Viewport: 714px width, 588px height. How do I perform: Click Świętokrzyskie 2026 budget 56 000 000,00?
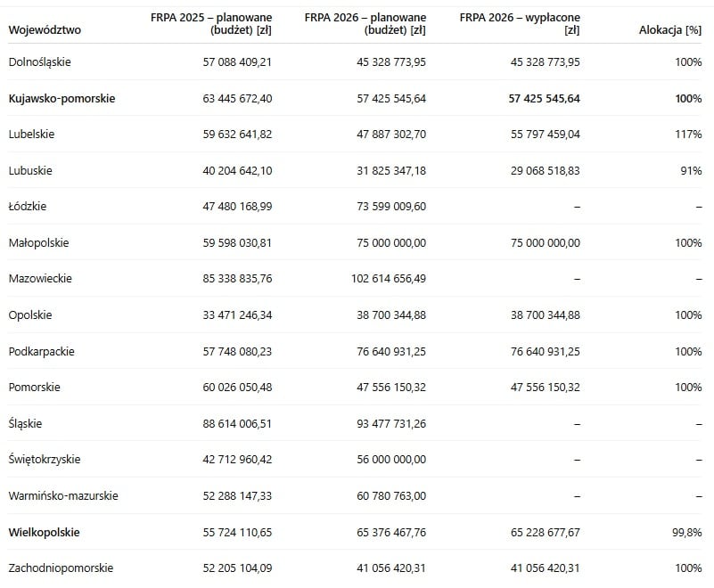[390, 460]
